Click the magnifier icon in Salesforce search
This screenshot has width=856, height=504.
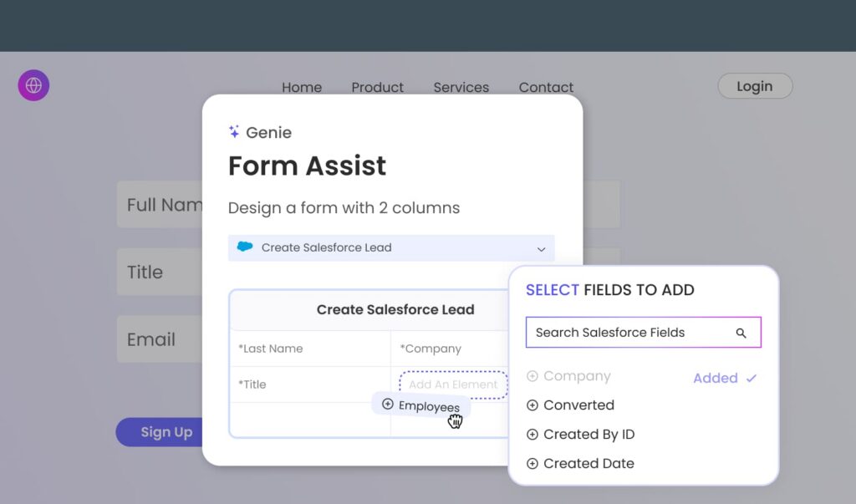point(741,333)
